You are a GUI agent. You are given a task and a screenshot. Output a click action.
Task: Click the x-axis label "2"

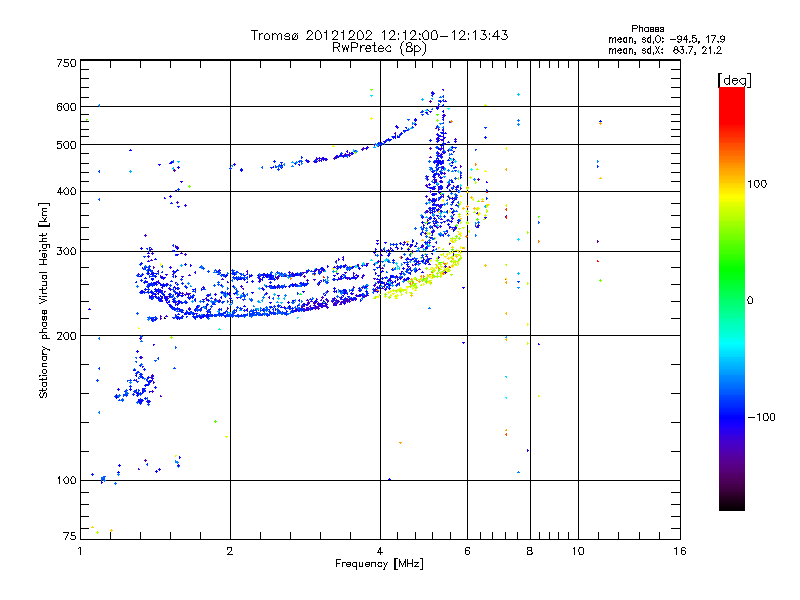230,551
